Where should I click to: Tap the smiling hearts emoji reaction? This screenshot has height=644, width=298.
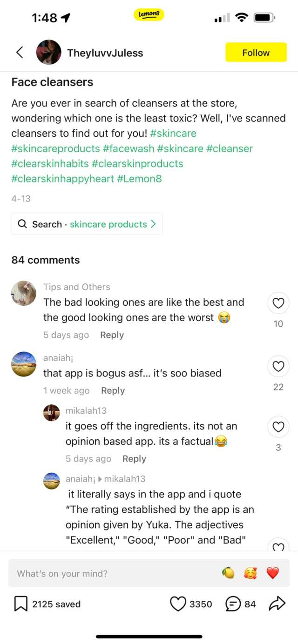tap(250, 573)
